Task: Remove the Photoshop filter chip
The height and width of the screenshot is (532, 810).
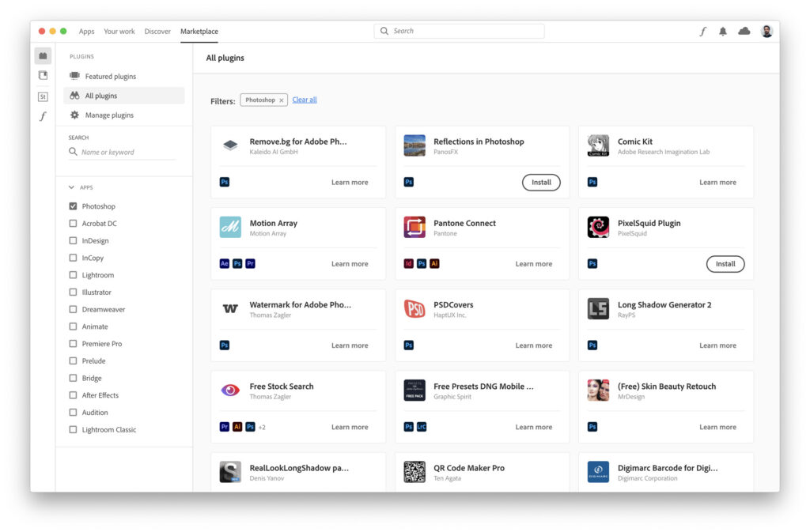Action: [x=282, y=100]
